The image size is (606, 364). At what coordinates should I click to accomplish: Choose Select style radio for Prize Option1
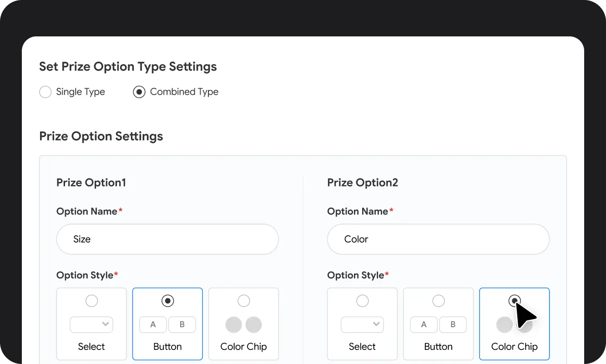tap(91, 301)
